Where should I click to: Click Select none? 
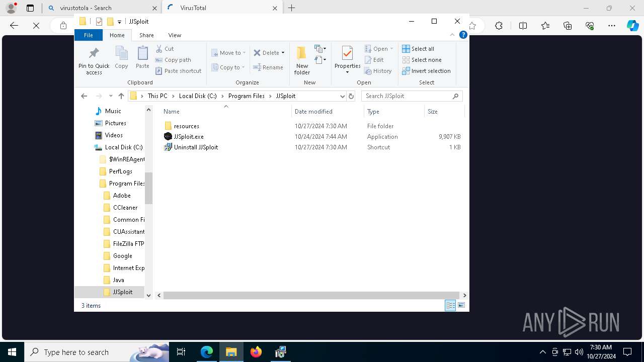[x=422, y=60]
